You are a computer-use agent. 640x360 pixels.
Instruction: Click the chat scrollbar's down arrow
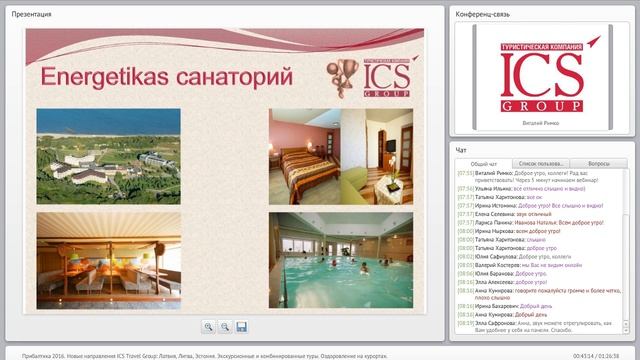(x=626, y=331)
